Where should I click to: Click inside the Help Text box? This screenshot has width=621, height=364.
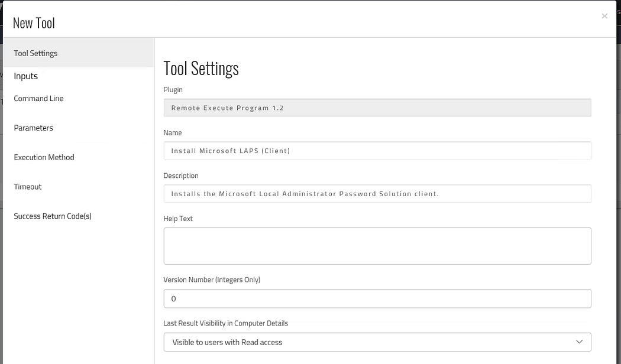[x=377, y=246]
